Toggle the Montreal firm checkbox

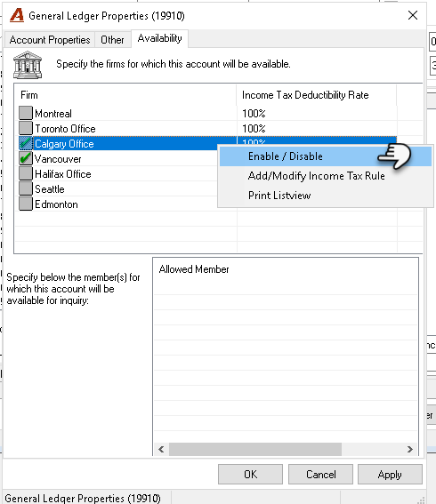[x=26, y=113]
